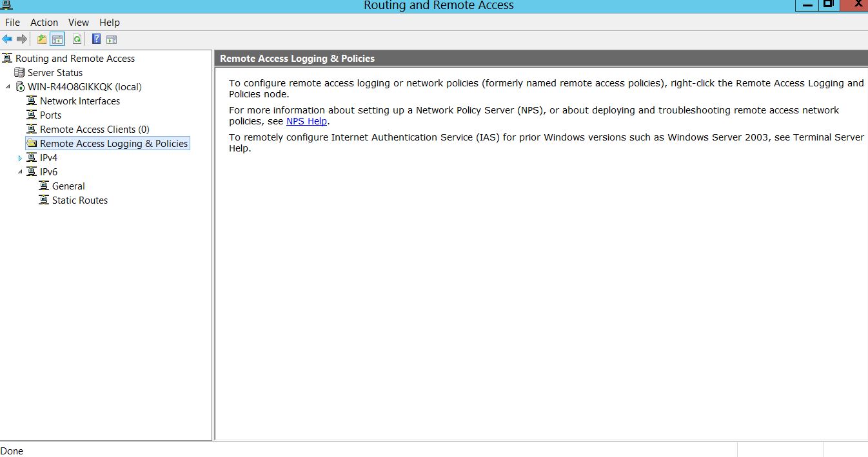Open the NPS Help link

(x=306, y=121)
